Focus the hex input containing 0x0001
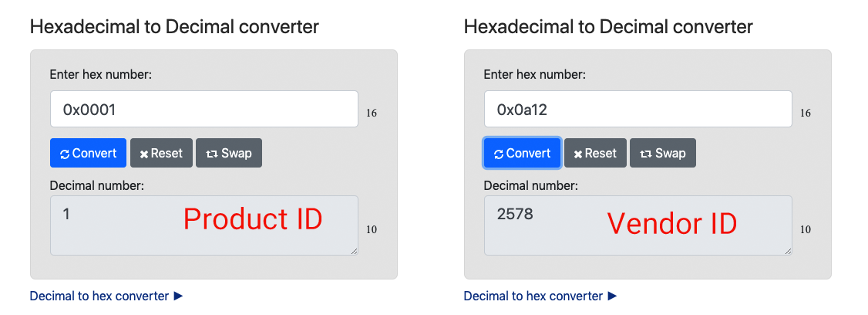 [204, 109]
